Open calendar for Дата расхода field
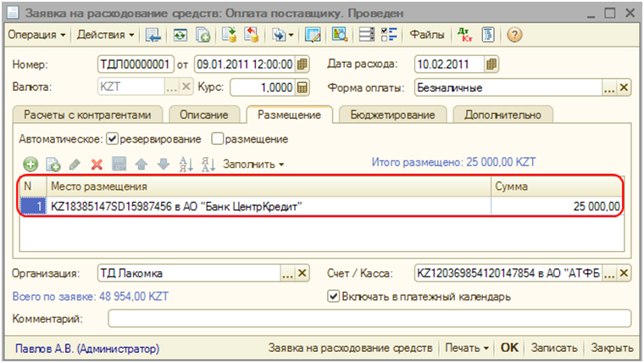The width and height of the screenshot is (644, 363). tap(492, 64)
